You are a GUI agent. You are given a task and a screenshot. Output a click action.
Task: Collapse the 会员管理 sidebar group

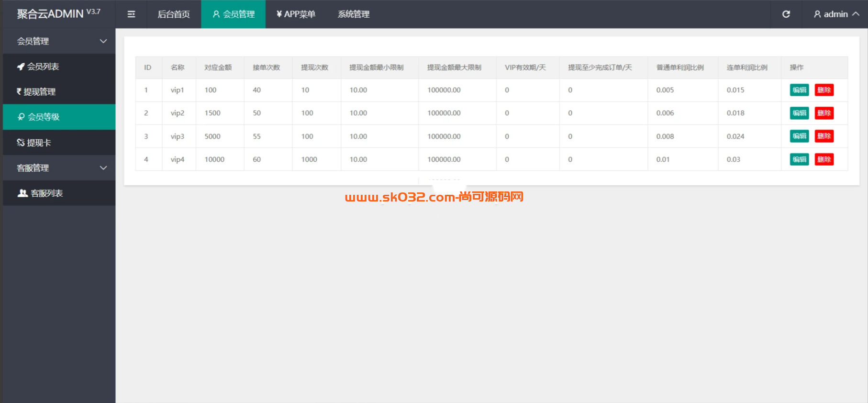tap(59, 41)
